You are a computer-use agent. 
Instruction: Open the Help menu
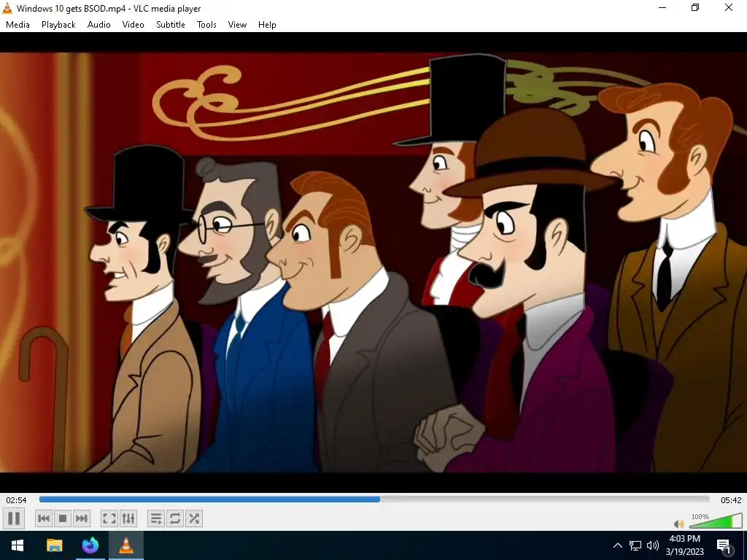click(x=267, y=25)
